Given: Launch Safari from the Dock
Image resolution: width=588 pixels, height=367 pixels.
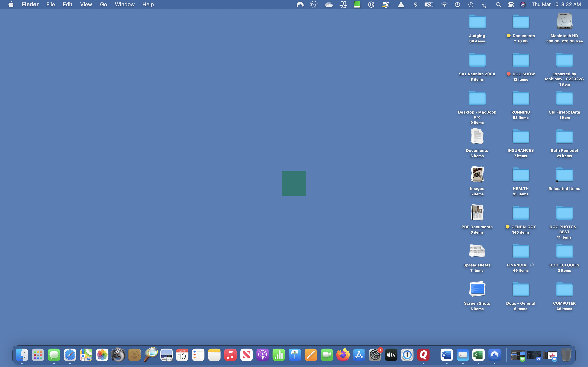Looking at the screenshot, I should [70, 355].
